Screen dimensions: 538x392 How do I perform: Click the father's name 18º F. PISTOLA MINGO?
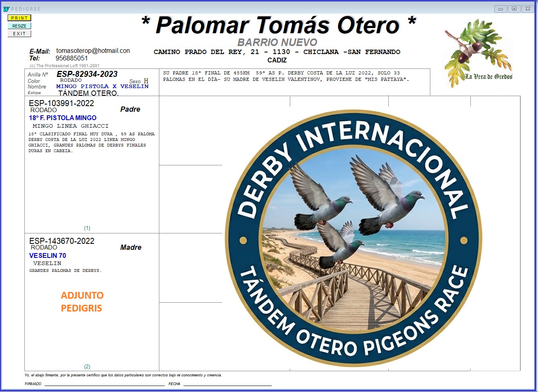pyautogui.click(x=62, y=118)
